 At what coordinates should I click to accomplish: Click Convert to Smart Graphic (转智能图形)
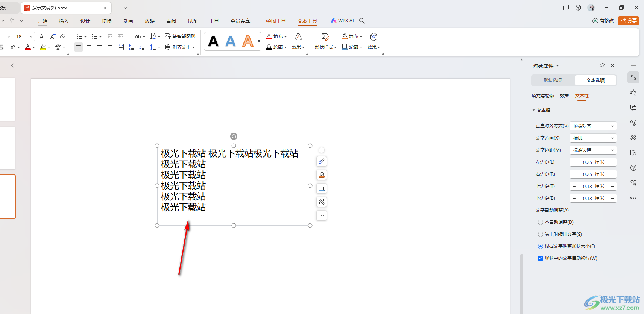point(180,36)
